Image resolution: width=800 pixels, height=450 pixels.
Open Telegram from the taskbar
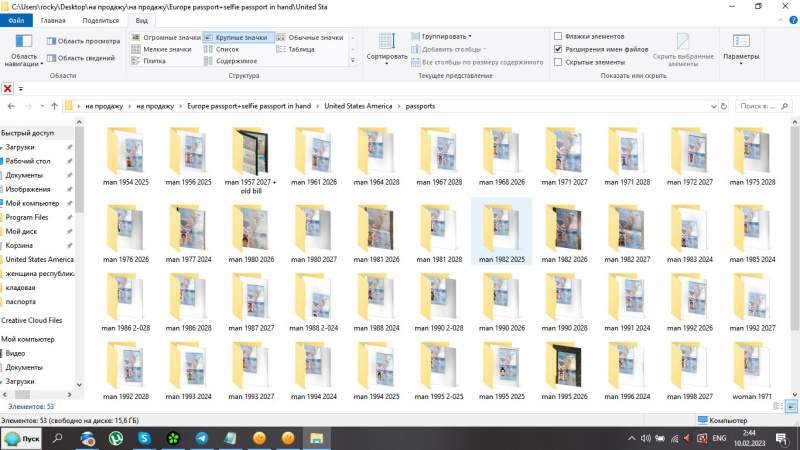coord(201,438)
